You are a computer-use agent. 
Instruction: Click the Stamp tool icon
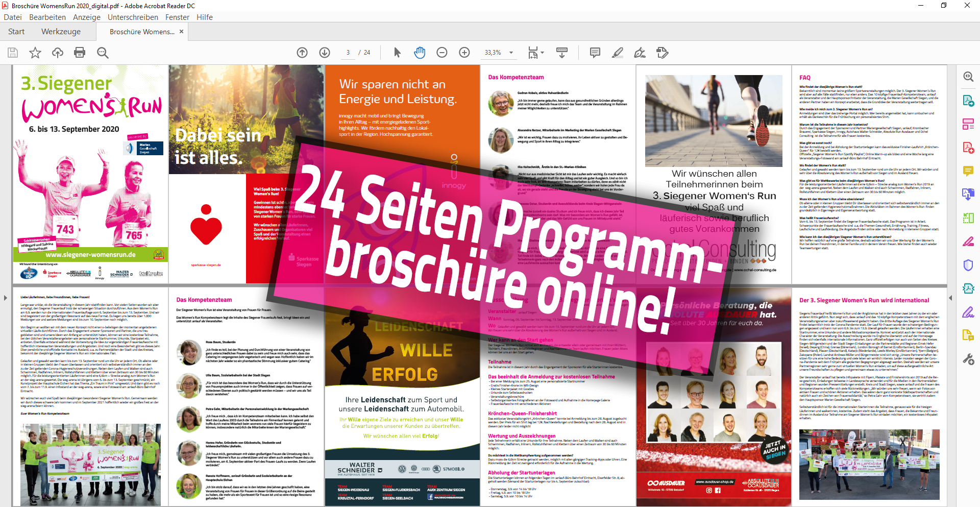662,53
